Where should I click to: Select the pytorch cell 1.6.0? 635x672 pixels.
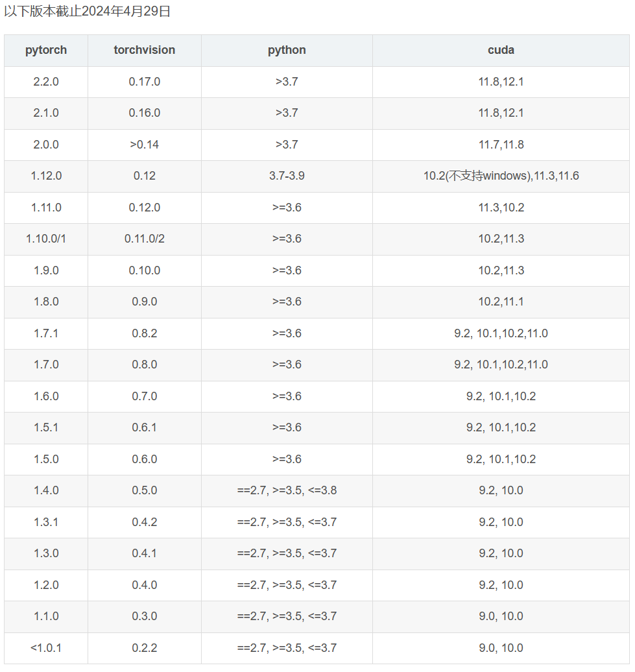(46, 396)
